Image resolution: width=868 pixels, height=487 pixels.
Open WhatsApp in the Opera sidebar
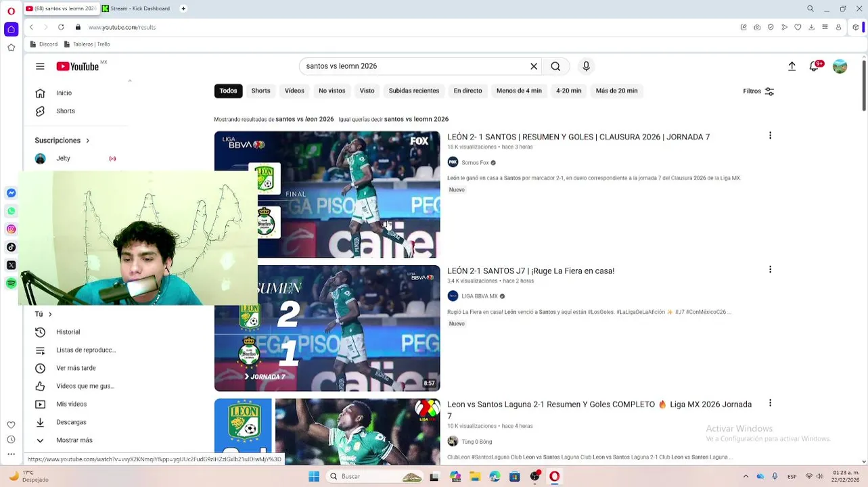pyautogui.click(x=11, y=211)
